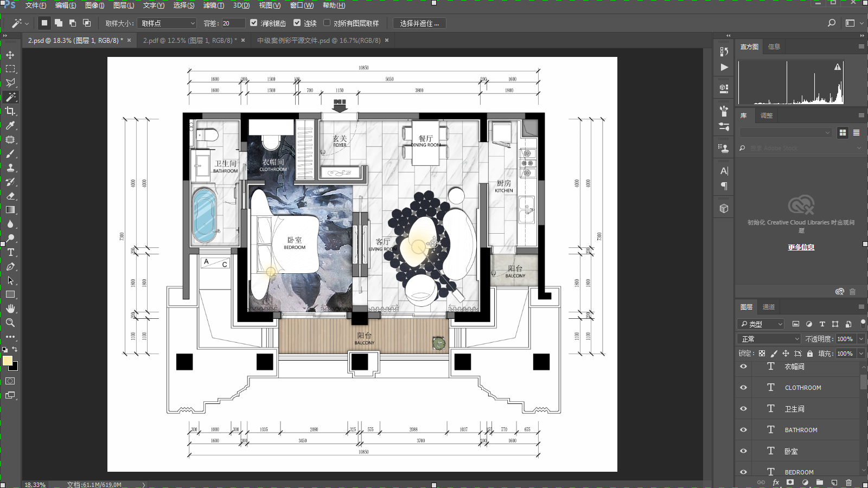Select the Eraser tool
The height and width of the screenshot is (488, 868).
(x=10, y=196)
